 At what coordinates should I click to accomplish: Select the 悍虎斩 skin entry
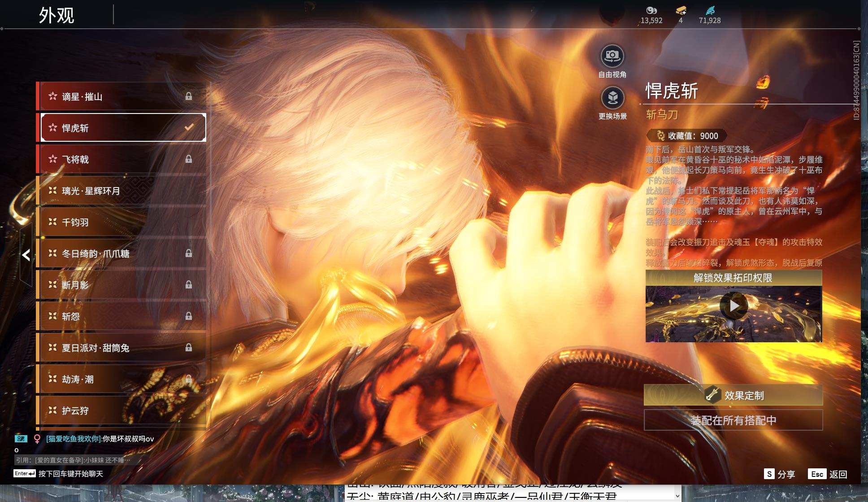pyautogui.click(x=121, y=128)
